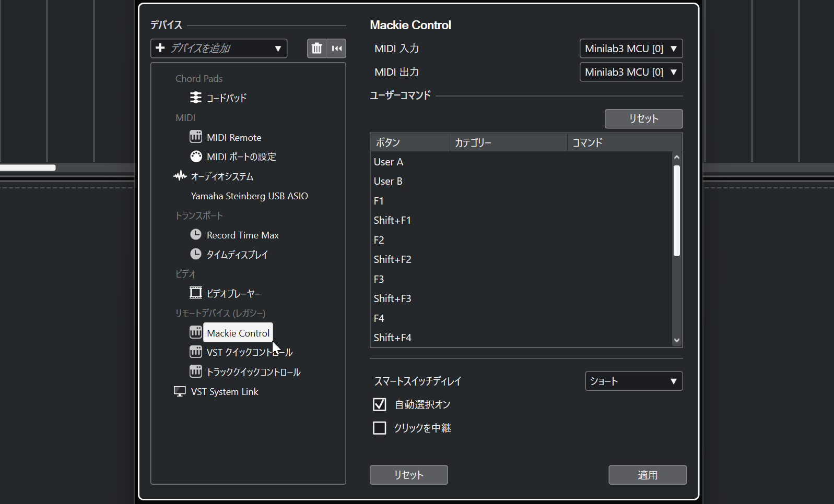Select MIDI Remote in the device tree
This screenshot has width=834, height=504.
(x=234, y=137)
